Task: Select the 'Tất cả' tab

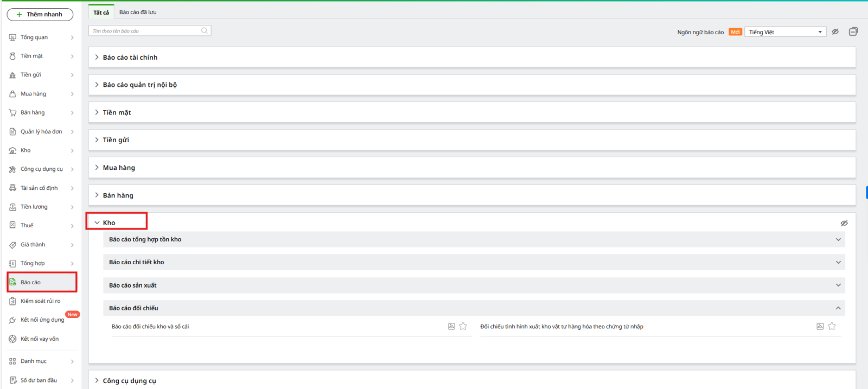Action: 101,12
